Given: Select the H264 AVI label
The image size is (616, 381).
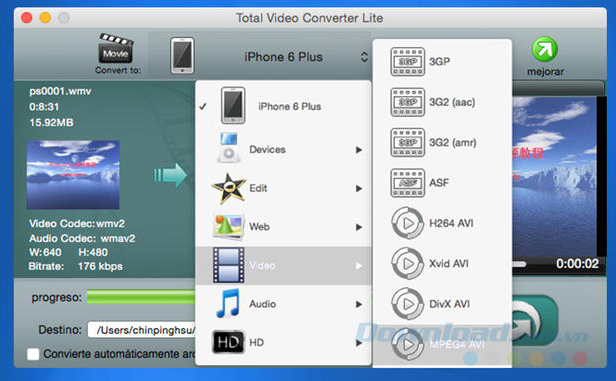Looking at the screenshot, I should point(451,223).
